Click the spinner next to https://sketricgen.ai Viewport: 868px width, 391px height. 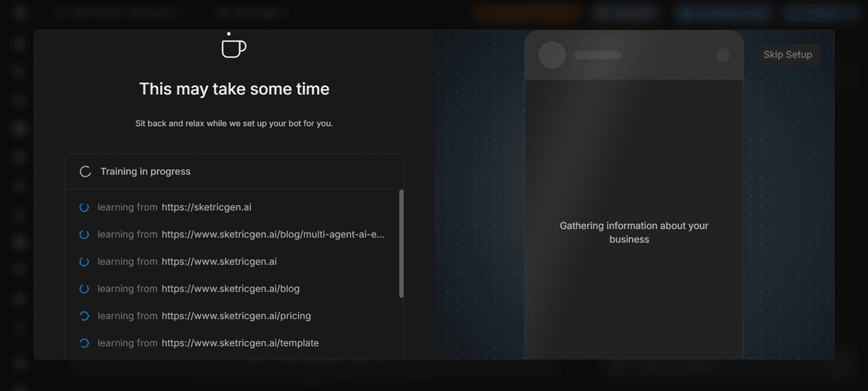pos(84,207)
